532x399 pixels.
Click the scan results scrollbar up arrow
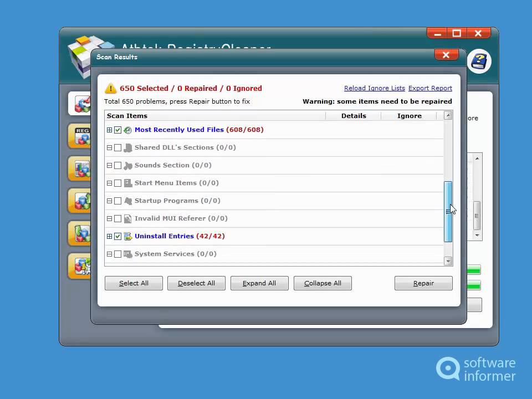point(448,115)
